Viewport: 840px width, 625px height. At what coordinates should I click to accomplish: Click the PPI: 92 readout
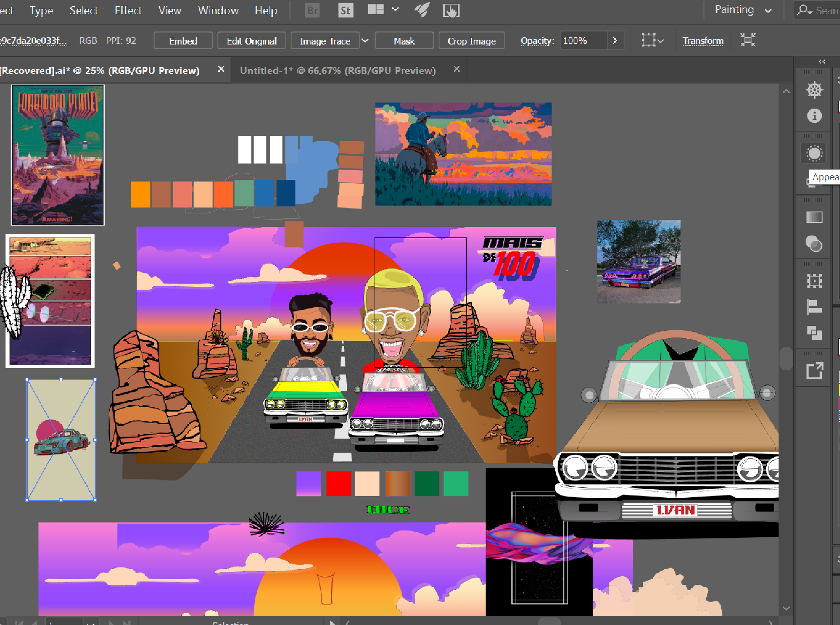(121, 40)
